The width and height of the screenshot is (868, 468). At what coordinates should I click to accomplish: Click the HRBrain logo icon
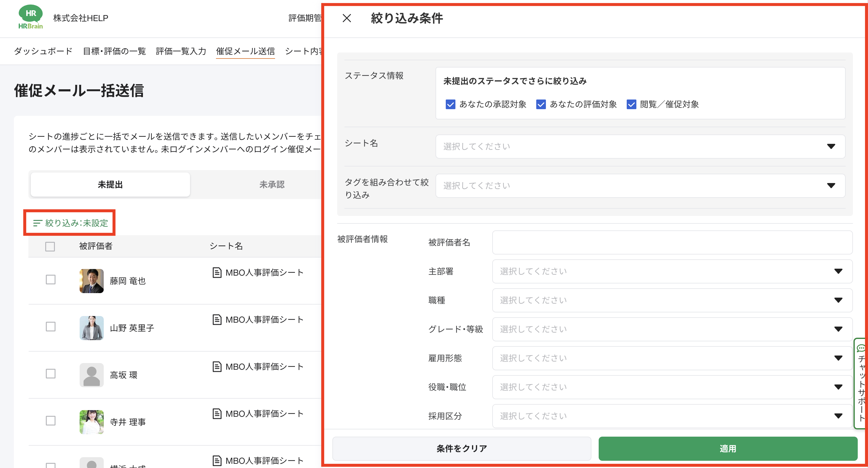click(x=30, y=17)
